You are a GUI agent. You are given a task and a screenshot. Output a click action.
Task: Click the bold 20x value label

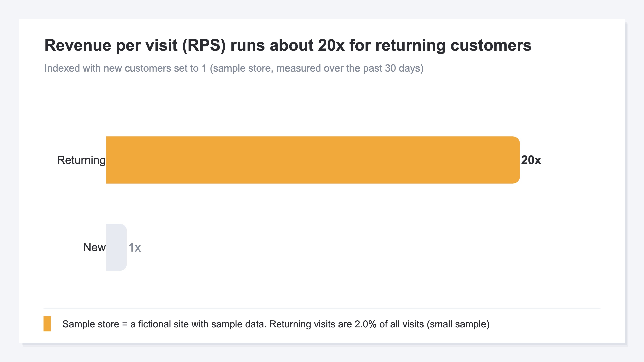[531, 160]
